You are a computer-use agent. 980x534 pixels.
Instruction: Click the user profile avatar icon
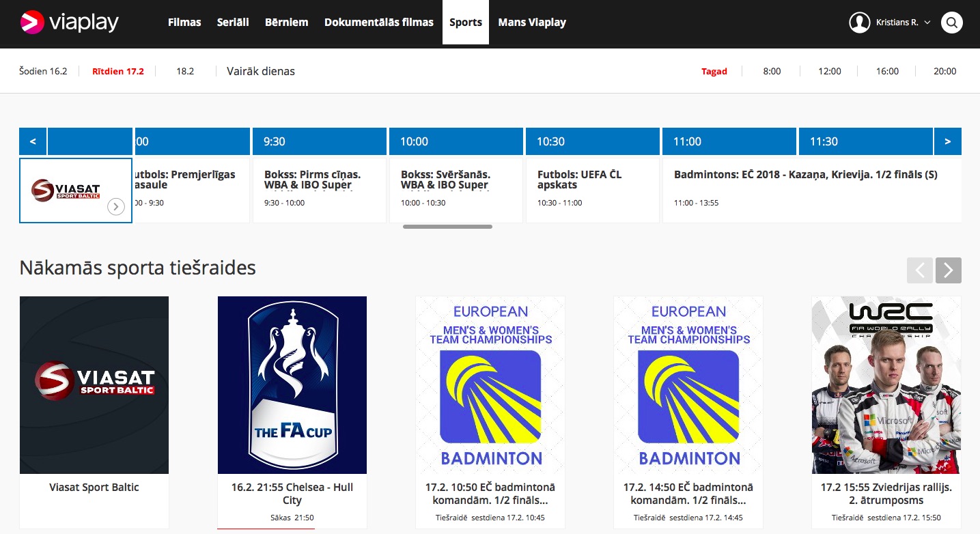tap(859, 23)
